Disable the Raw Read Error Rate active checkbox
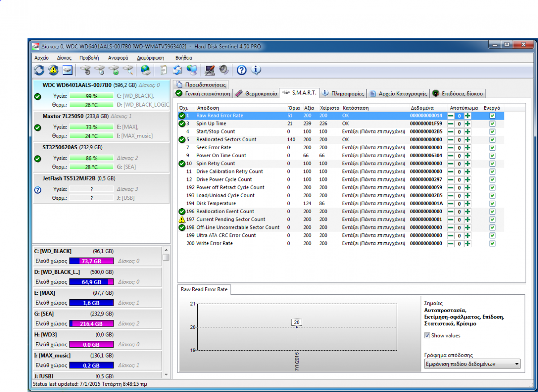Viewport: 538px width, 392px height. (492, 116)
